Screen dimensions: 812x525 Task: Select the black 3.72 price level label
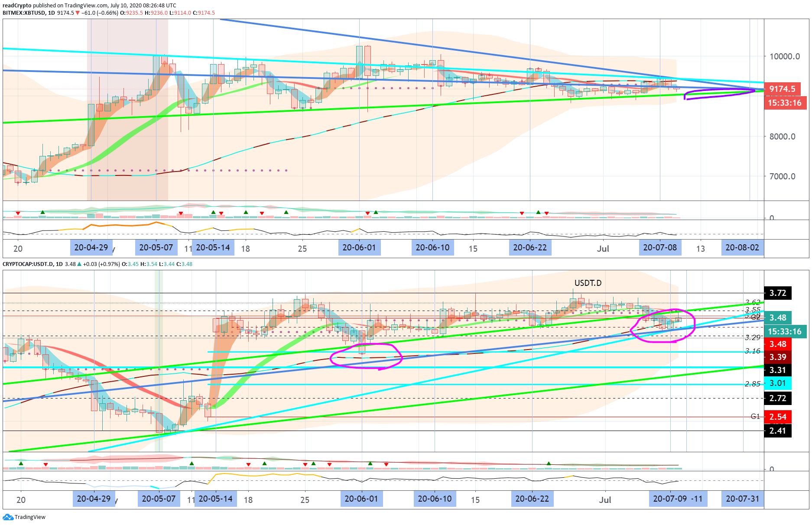coord(778,293)
